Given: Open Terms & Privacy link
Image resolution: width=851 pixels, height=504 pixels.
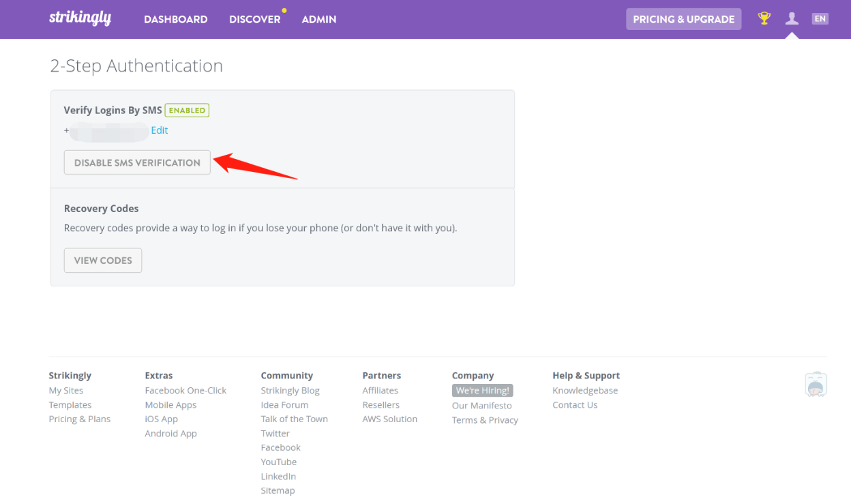Looking at the screenshot, I should [486, 420].
